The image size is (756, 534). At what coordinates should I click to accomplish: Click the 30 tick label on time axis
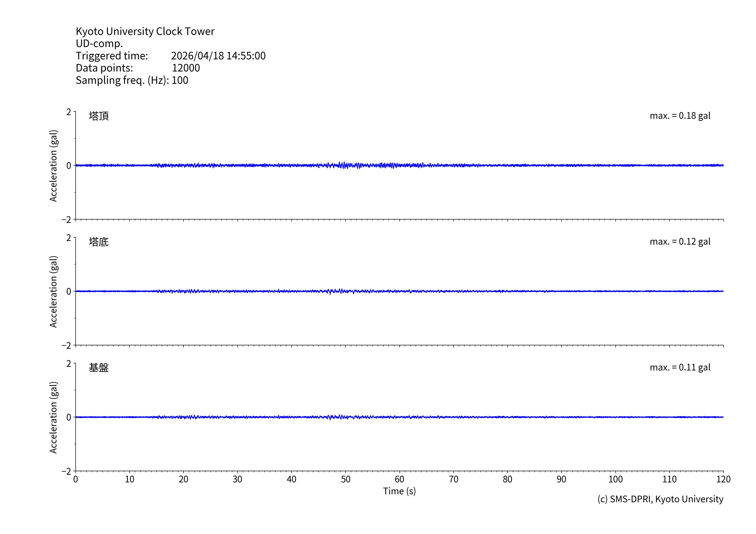[237, 479]
